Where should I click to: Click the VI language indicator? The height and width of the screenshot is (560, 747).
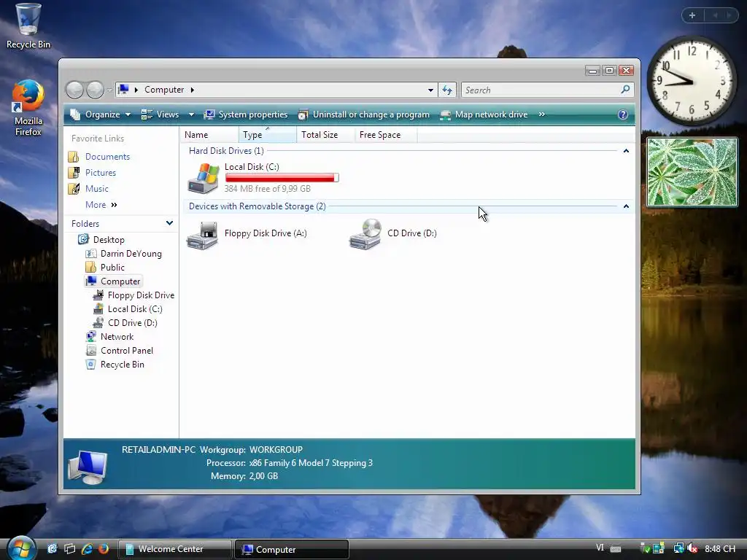[x=600, y=548]
